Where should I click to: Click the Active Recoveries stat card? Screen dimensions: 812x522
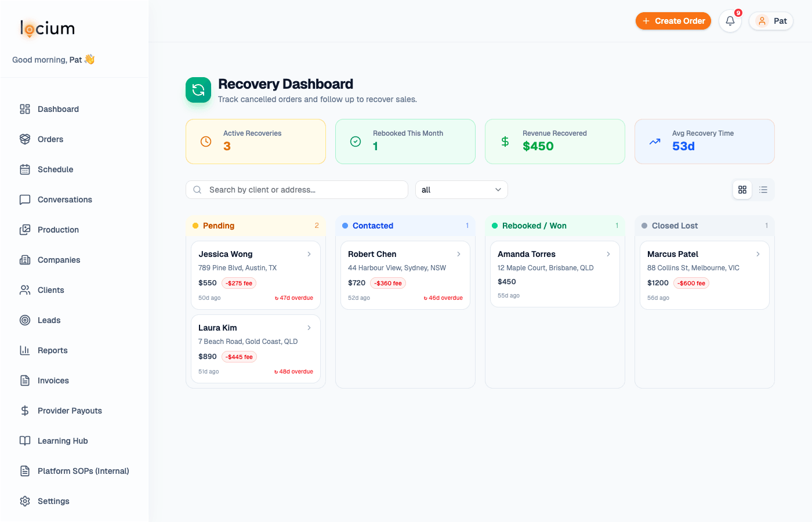pyautogui.click(x=256, y=142)
